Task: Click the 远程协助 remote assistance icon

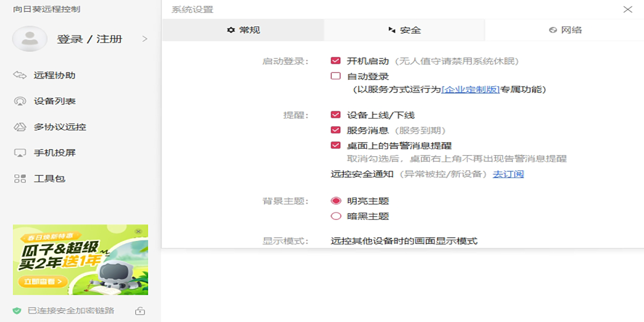Action: pyautogui.click(x=20, y=75)
